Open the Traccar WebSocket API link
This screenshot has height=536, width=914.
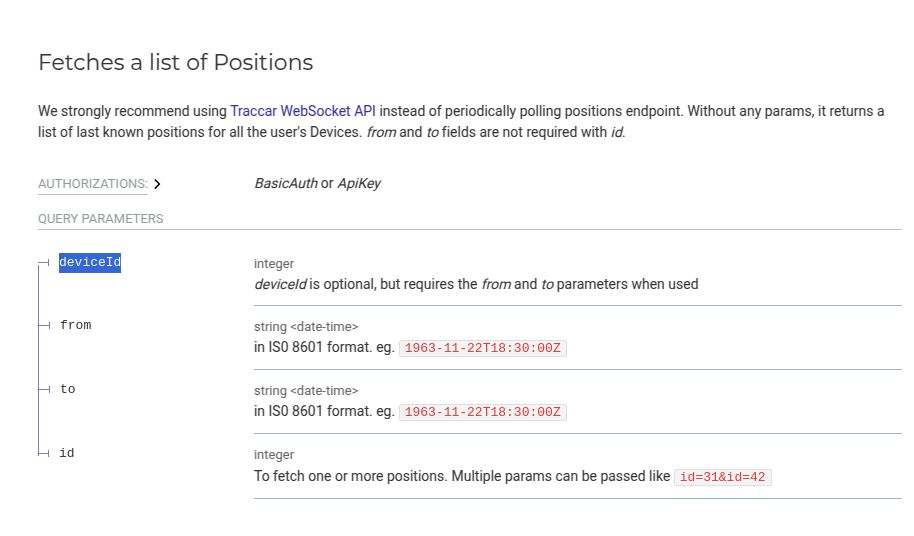click(303, 111)
